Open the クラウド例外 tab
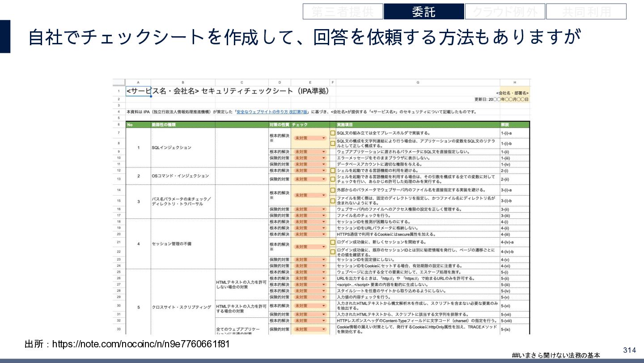Viewport: 644px width, 363px height. pyautogui.click(x=505, y=12)
